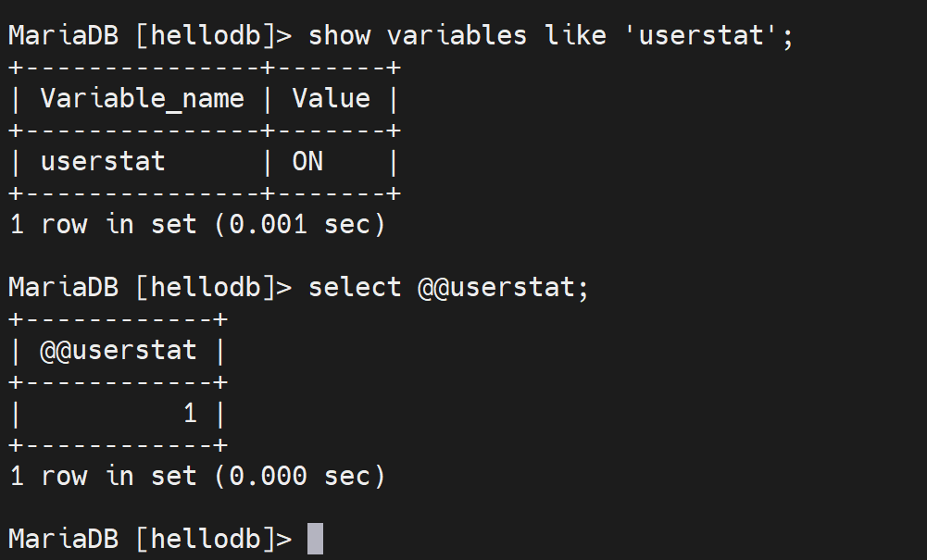Click the value 1 in the second result table
Image resolution: width=927 pixels, height=560 pixels.
(x=190, y=414)
